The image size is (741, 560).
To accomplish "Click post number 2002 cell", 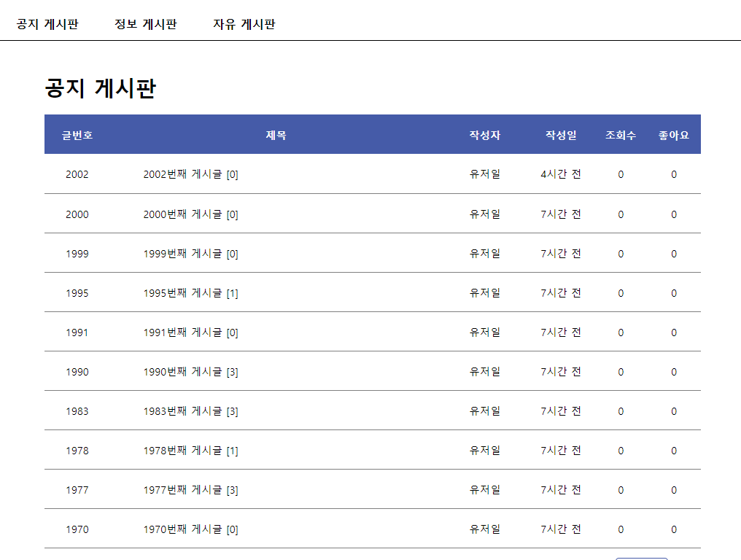I will click(x=77, y=174).
